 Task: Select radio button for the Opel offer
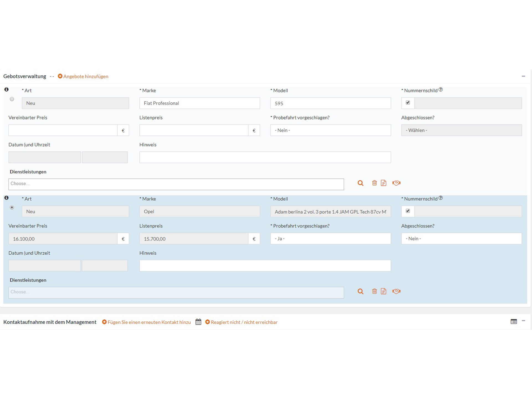click(12, 208)
